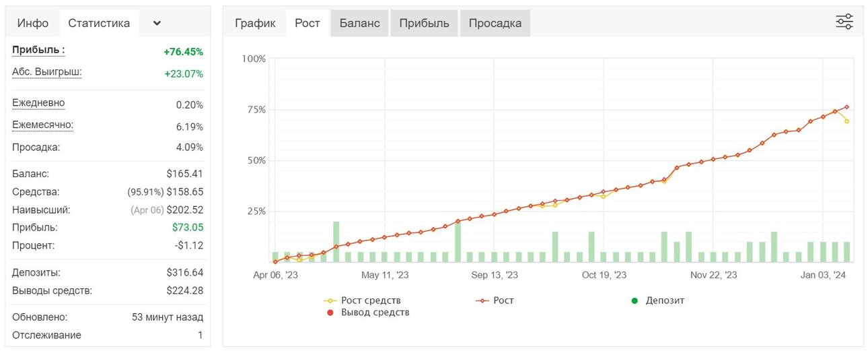Click the Прибыль label link
868x351 pixels.
point(38,50)
